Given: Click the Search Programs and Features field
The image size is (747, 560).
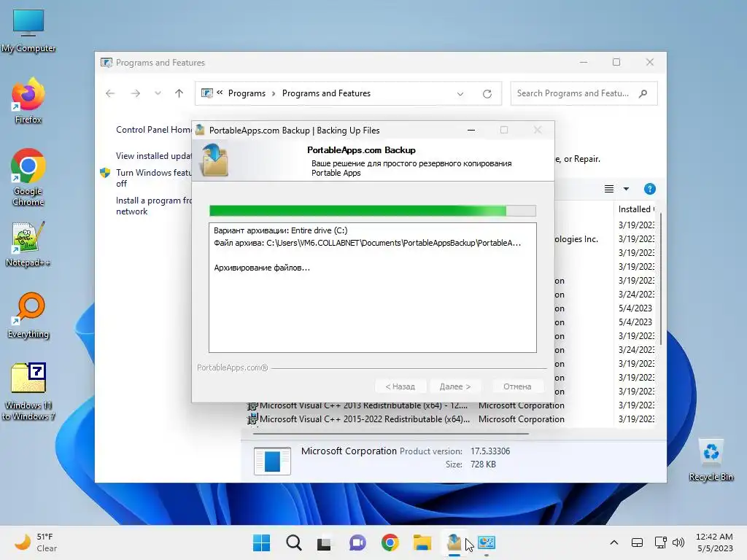Looking at the screenshot, I should (x=584, y=93).
